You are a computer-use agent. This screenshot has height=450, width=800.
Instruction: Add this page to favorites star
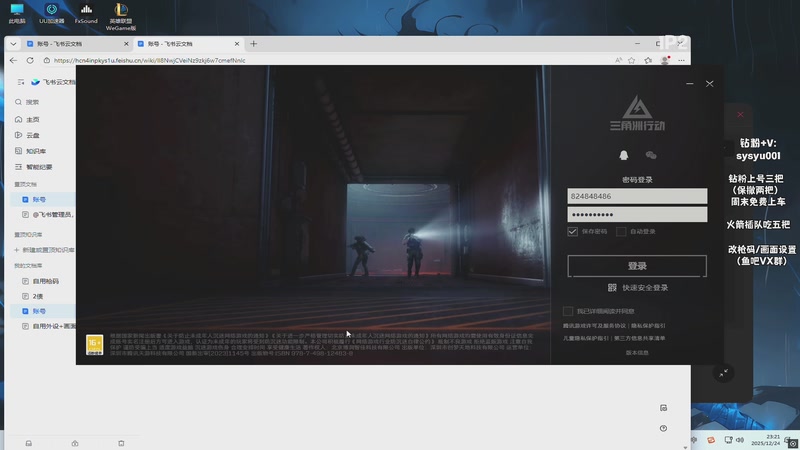pyautogui.click(x=632, y=60)
